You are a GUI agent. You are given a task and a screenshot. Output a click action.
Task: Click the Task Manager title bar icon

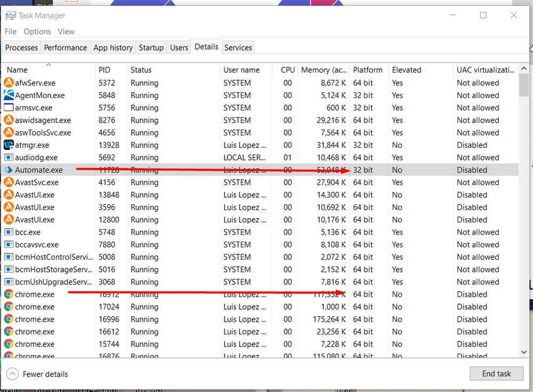11,15
